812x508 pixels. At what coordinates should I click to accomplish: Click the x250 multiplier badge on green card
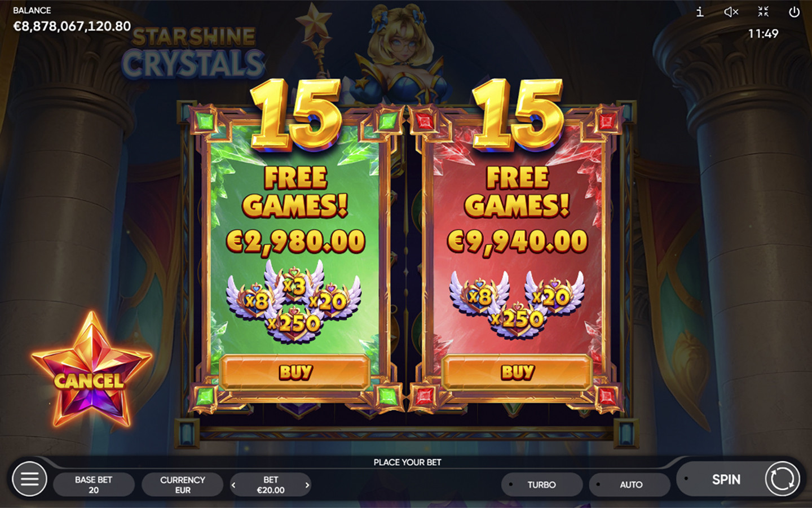(x=294, y=323)
